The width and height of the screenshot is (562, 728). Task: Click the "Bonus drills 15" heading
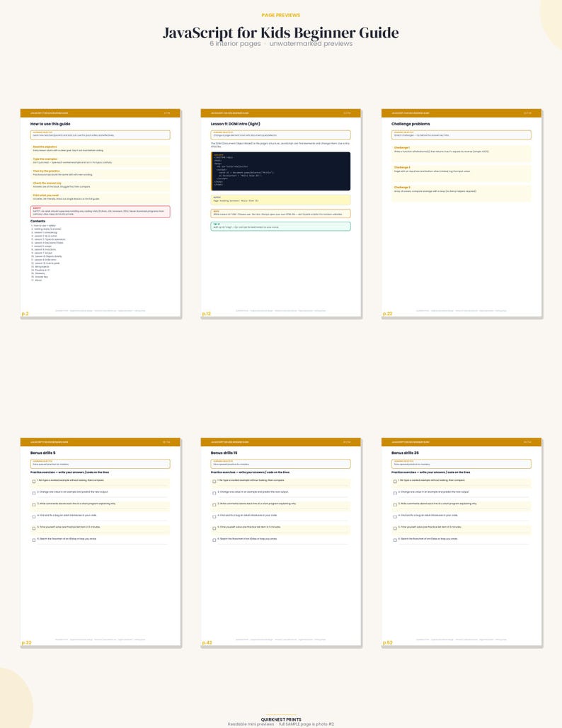coord(224,453)
